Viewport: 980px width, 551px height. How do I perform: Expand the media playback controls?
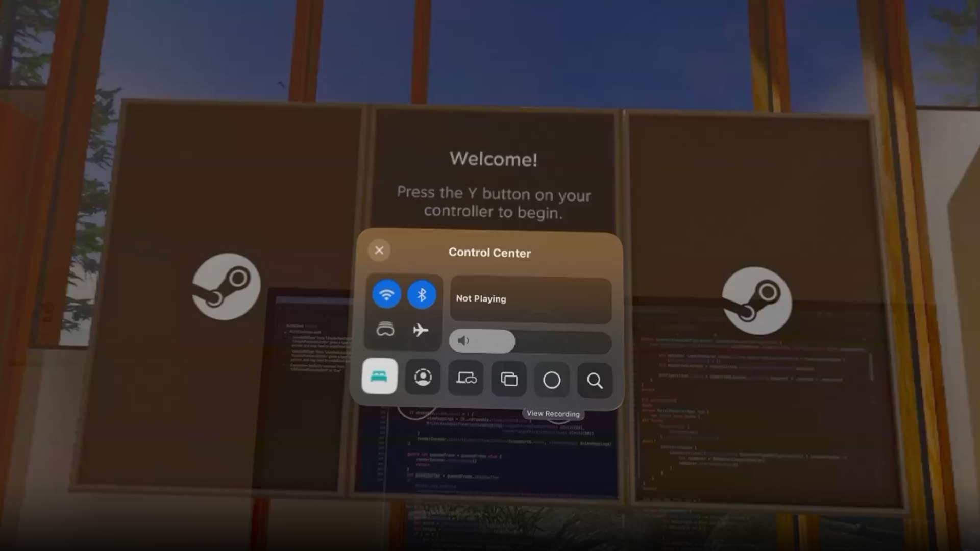(x=530, y=298)
